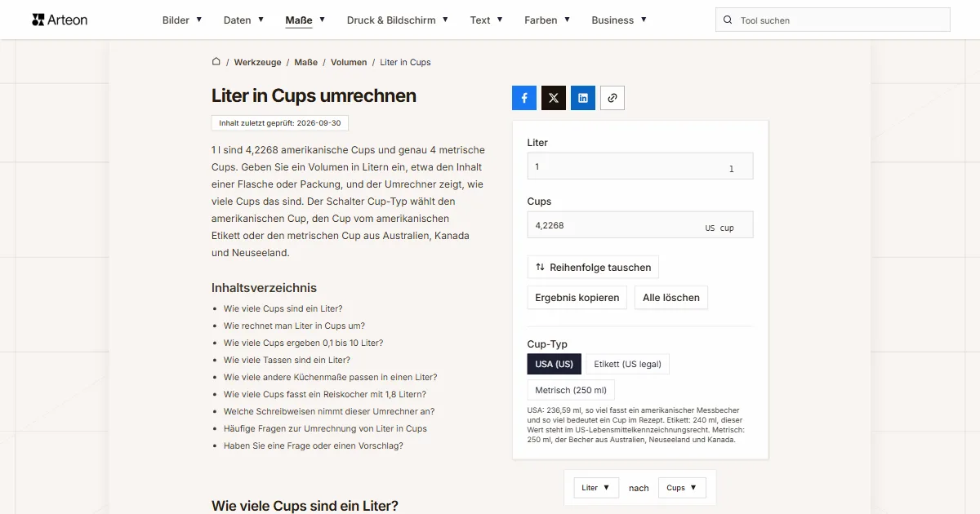Open the Text menu

pyautogui.click(x=487, y=20)
